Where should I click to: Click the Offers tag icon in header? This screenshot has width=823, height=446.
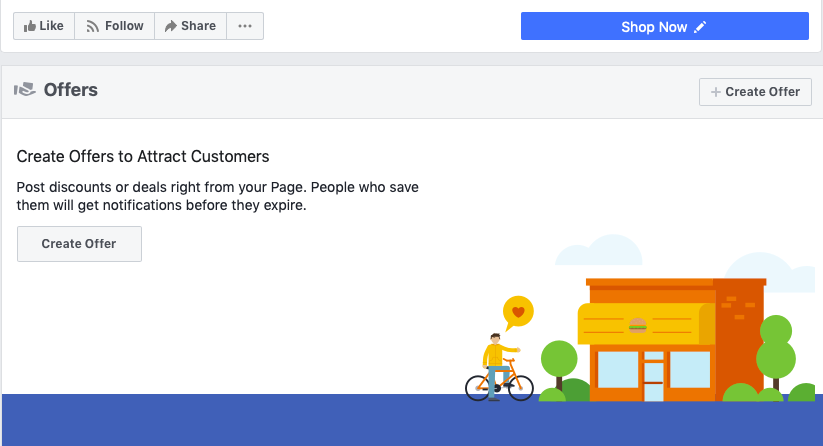coord(25,90)
